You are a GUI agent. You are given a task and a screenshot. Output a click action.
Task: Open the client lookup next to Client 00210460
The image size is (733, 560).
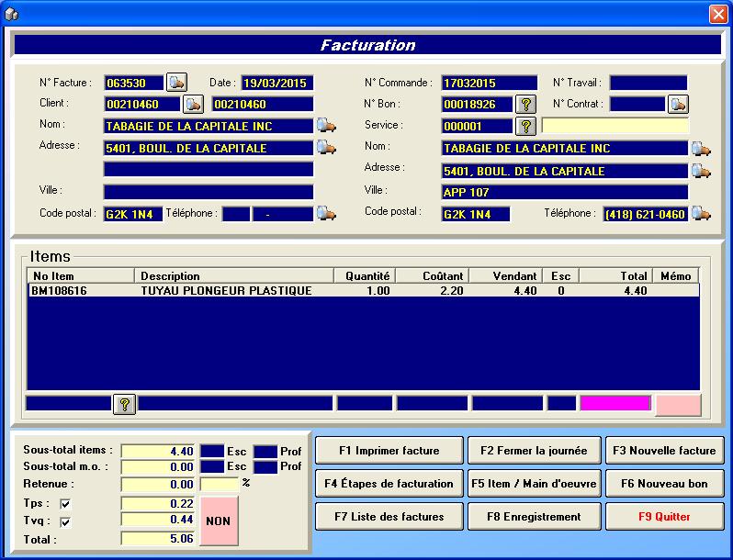[193, 104]
